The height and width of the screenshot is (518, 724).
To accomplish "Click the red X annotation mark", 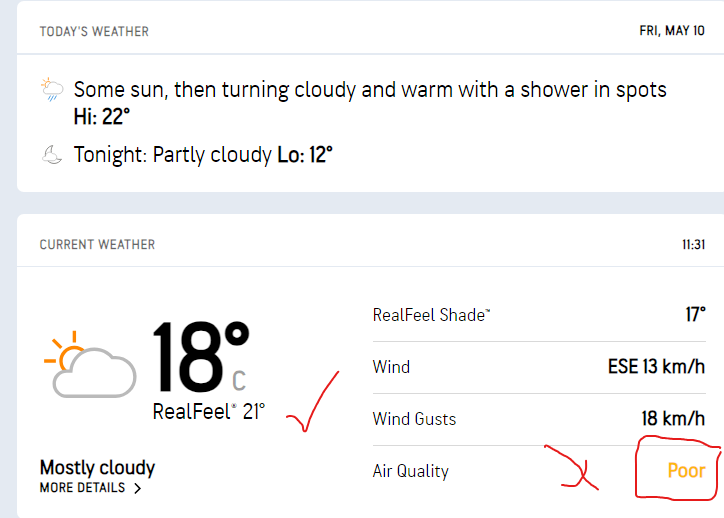I will coord(573,470).
